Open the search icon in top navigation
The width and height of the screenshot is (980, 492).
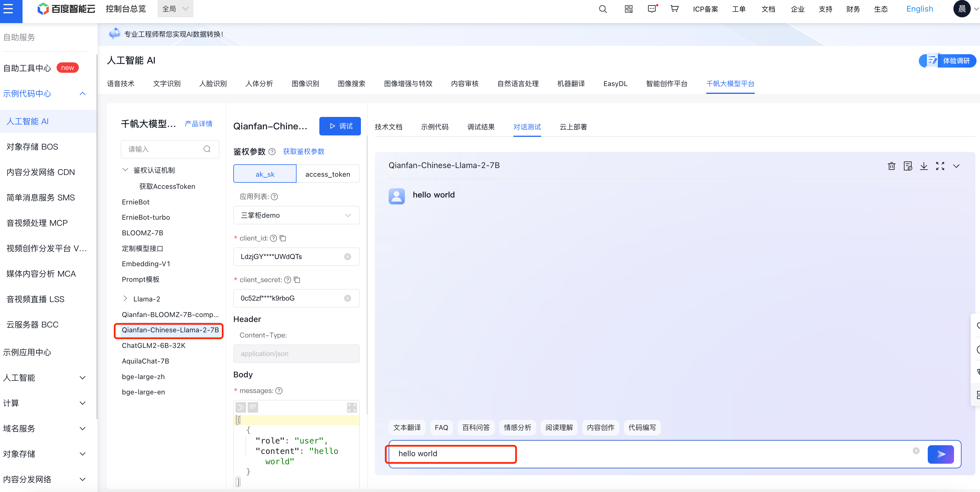pyautogui.click(x=603, y=9)
